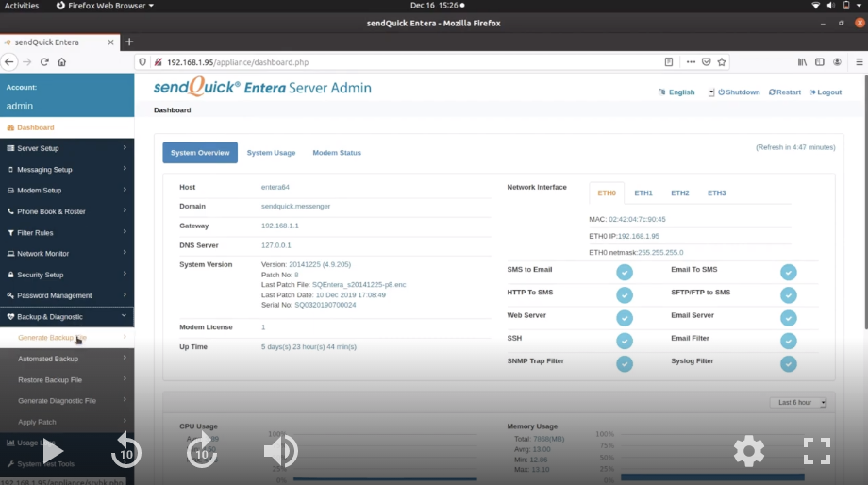Open the page actions three-dot menu
Viewport: 868px width, 485px height.
pyautogui.click(x=691, y=62)
